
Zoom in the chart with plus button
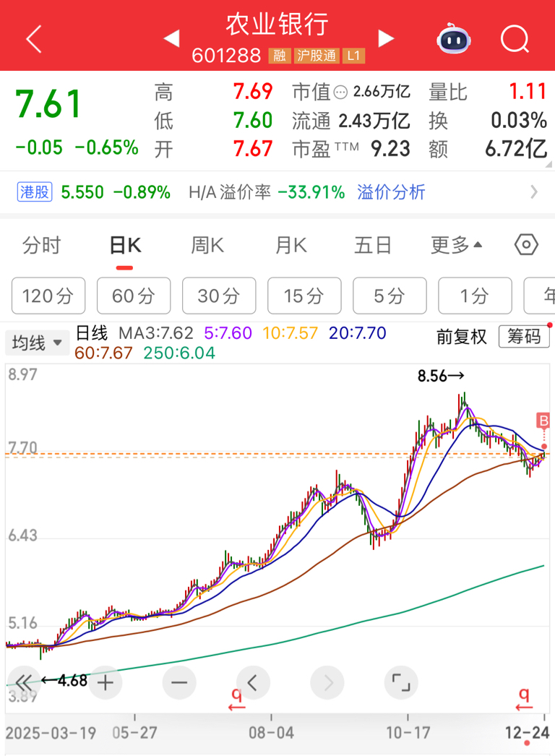(105, 682)
